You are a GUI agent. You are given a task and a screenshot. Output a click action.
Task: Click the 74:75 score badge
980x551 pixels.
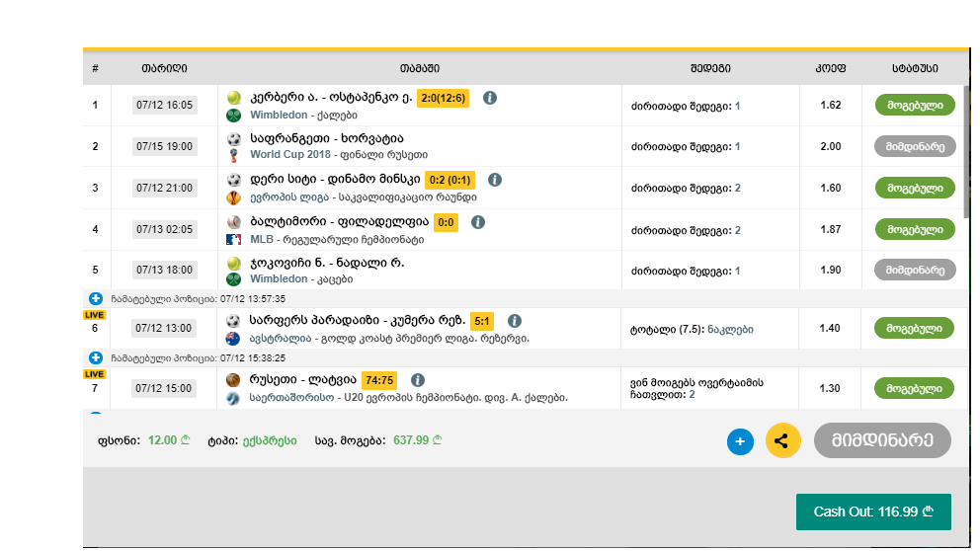(x=379, y=380)
